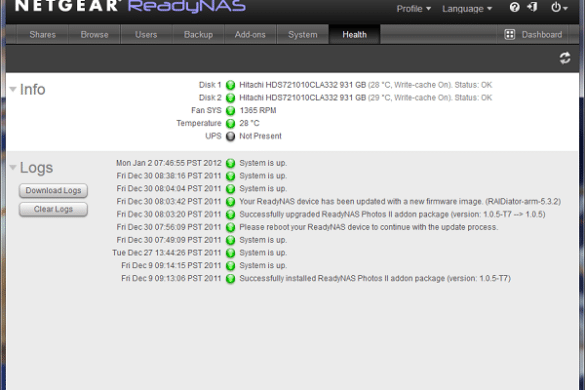The width and height of the screenshot is (585, 390).
Task: Click the gray UPS status indicator
Action: click(231, 136)
